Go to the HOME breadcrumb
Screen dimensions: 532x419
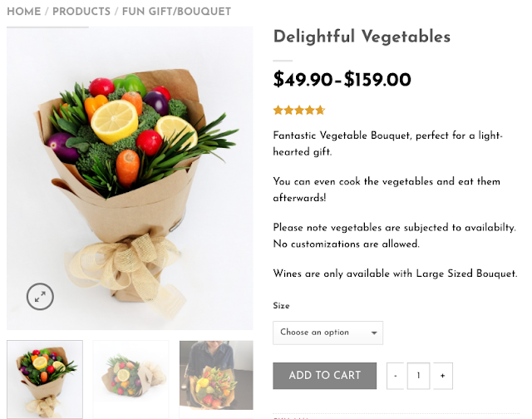[x=23, y=12]
